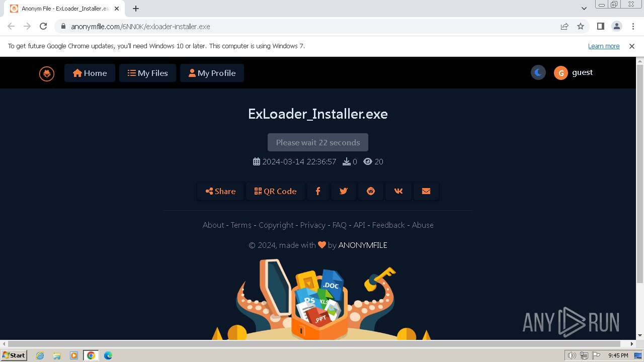Open Windows Explorer from taskbar
Screen dimensions: 644x362
pyautogui.click(x=57, y=355)
